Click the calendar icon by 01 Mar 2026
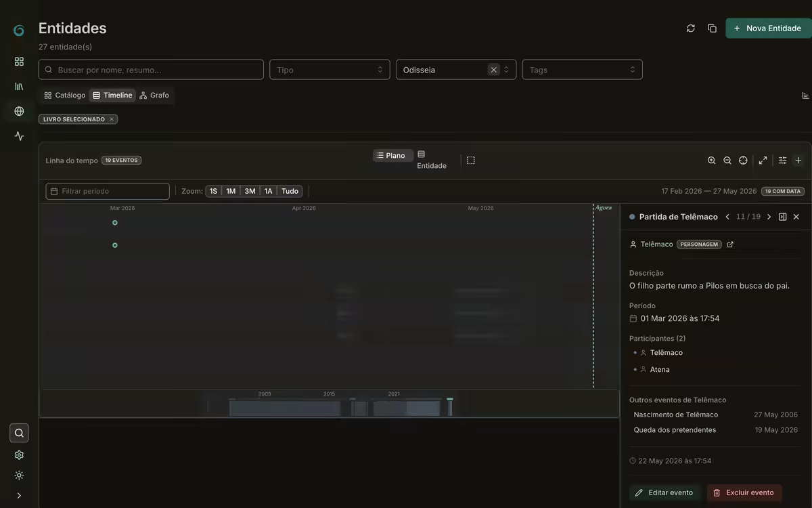812x508 pixels. click(x=633, y=318)
